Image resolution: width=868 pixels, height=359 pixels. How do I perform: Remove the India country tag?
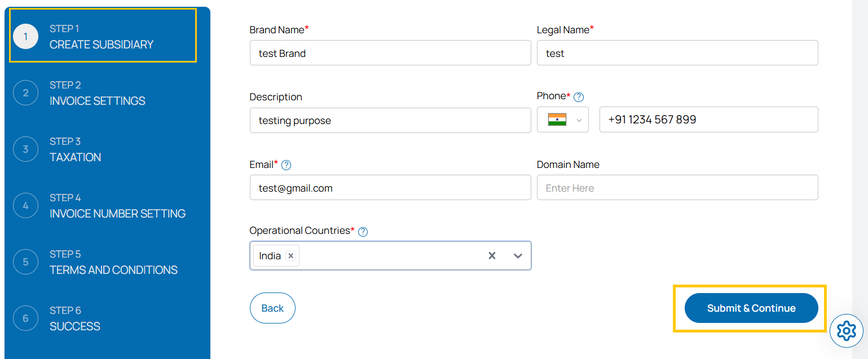(x=290, y=256)
